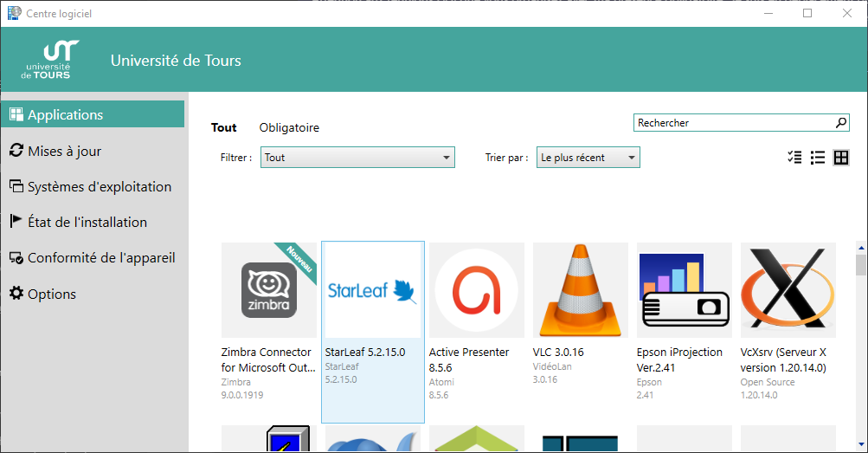Open the VLC cone app icon

point(581,290)
